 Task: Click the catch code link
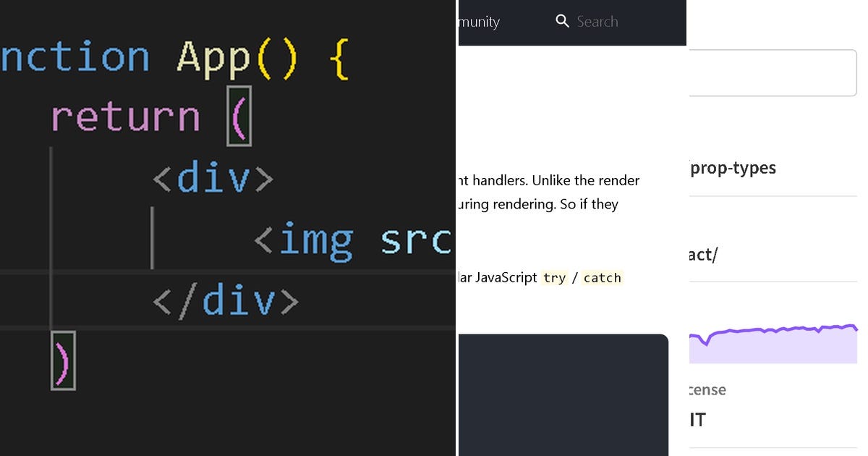coord(603,277)
